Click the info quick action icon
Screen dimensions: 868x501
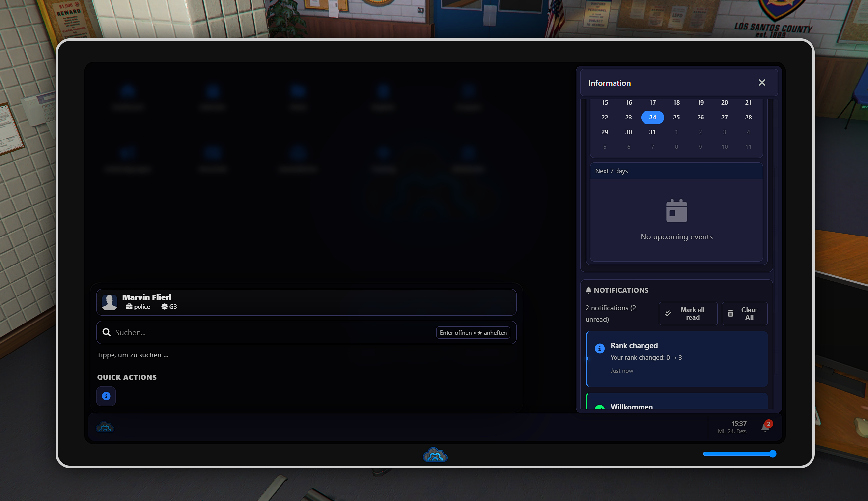tap(106, 396)
